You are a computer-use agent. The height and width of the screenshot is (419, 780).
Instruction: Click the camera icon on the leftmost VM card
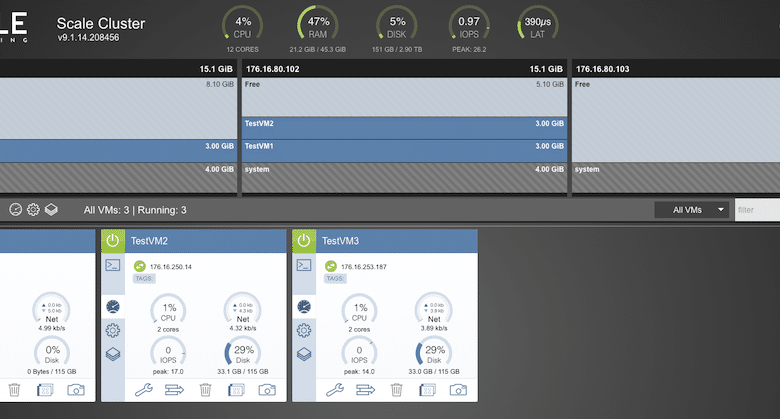[x=76, y=390]
